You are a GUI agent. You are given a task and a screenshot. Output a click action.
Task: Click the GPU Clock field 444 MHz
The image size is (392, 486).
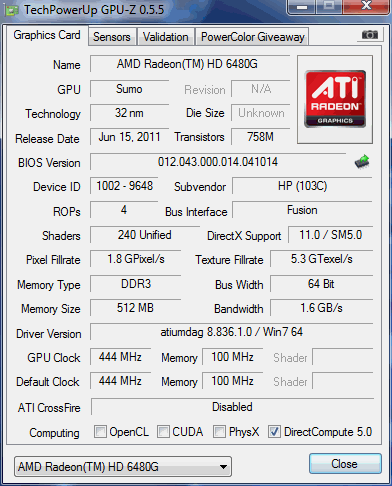pyautogui.click(x=120, y=357)
